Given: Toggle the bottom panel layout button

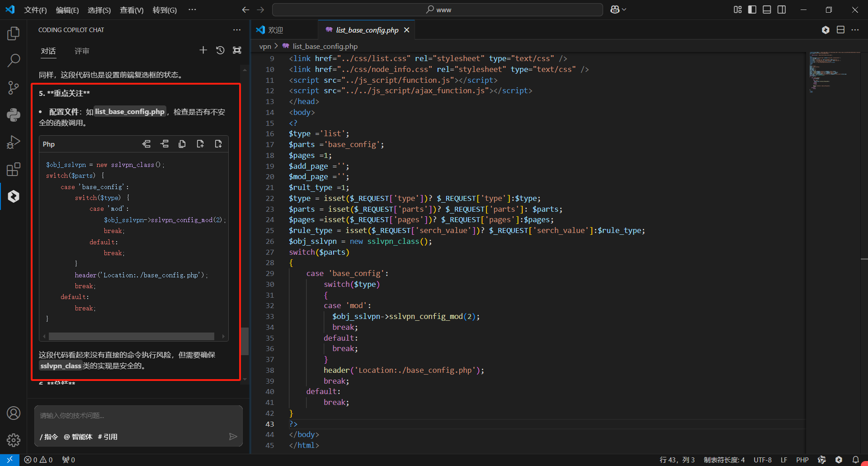Looking at the screenshot, I should click(767, 10).
